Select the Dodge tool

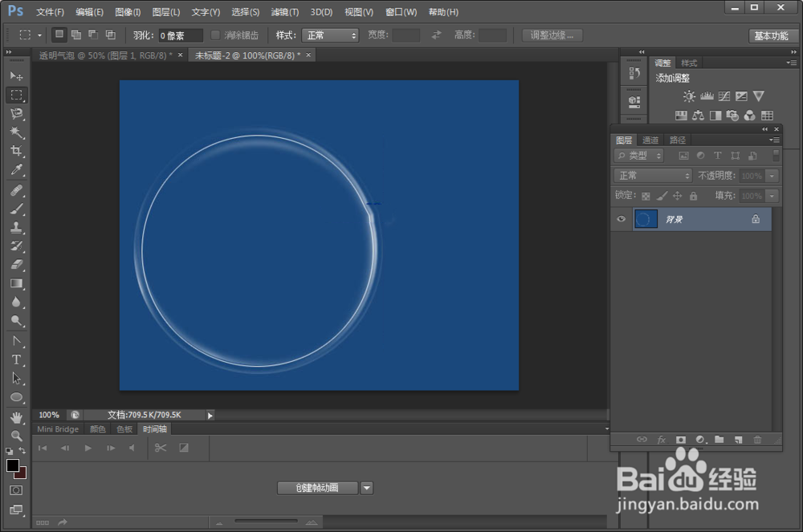pyautogui.click(x=16, y=321)
